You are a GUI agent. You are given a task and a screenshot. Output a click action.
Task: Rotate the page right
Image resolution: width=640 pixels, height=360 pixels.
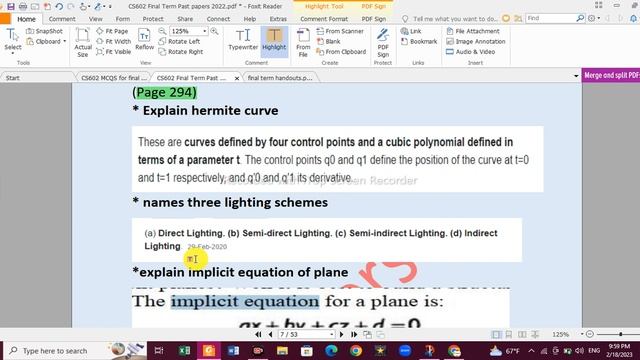181,52
